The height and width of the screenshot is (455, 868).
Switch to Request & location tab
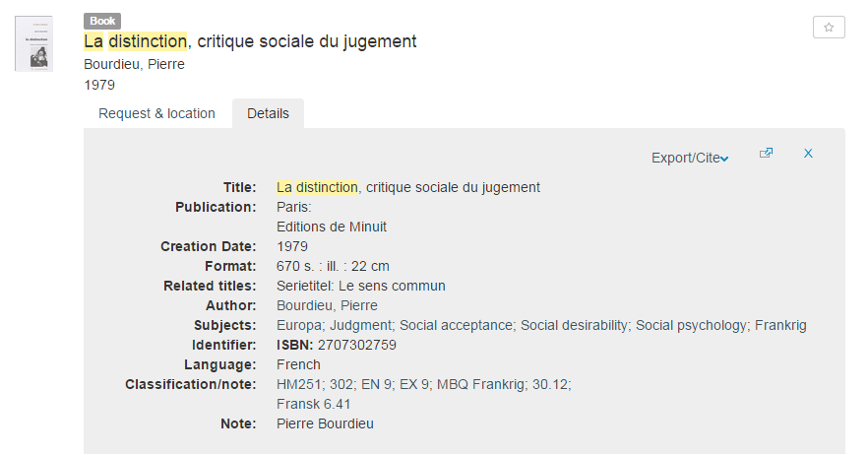156,113
